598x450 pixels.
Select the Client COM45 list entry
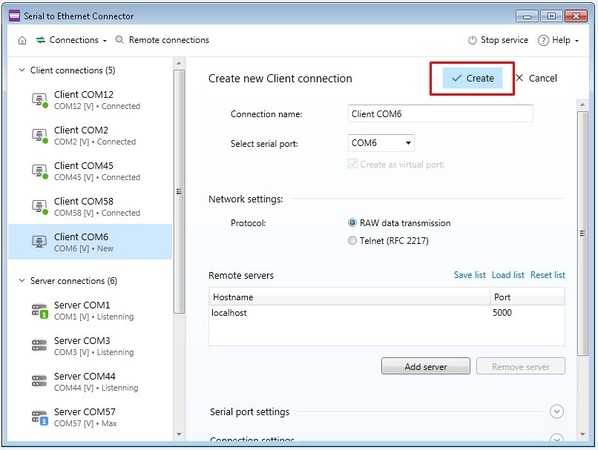pyautogui.click(x=90, y=171)
